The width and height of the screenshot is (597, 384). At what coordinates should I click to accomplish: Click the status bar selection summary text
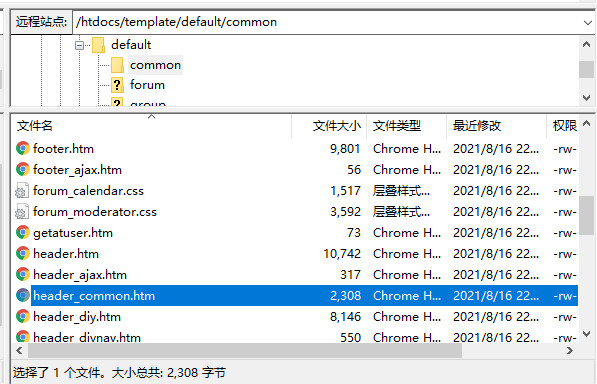tap(119, 373)
